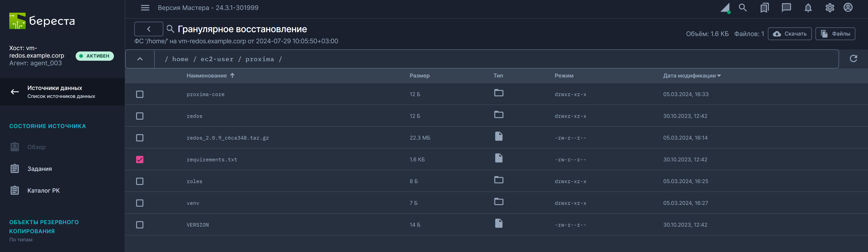
Task: Click the Скачать download button
Action: coord(789,34)
